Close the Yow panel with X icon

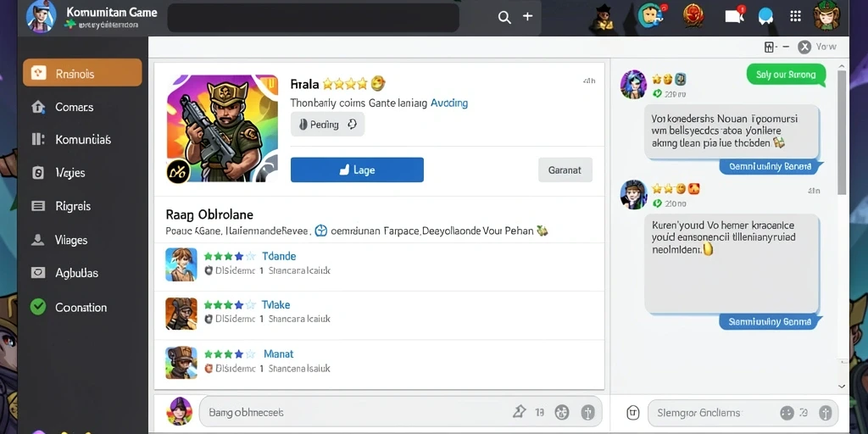coord(804,47)
